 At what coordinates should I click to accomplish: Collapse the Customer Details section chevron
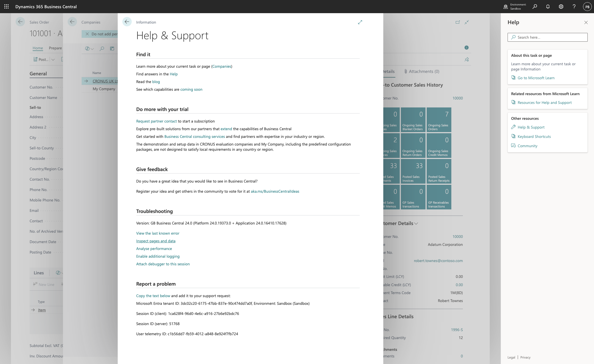[416, 223]
